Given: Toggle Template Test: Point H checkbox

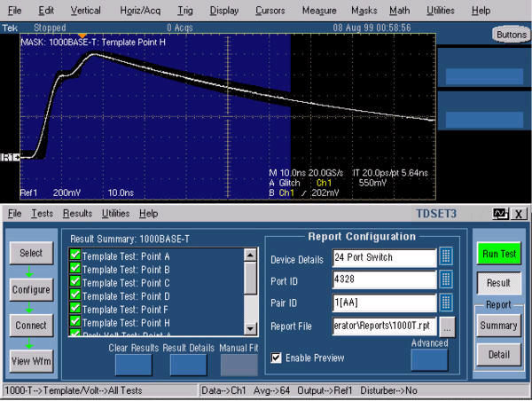Looking at the screenshot, I should point(75,321).
